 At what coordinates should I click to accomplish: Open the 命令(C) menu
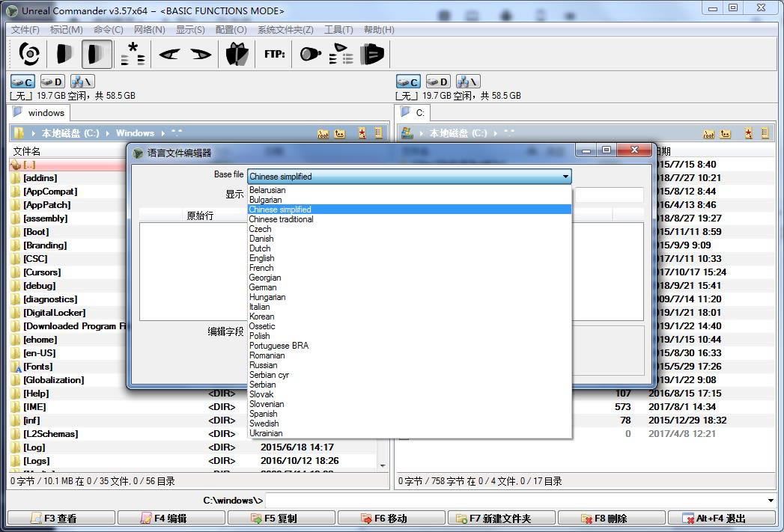pyautogui.click(x=108, y=30)
